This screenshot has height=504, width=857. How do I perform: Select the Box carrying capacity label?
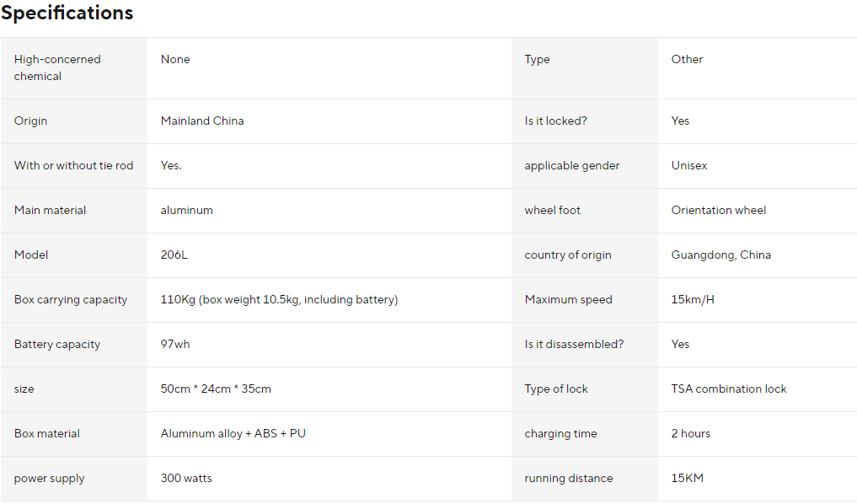click(71, 299)
